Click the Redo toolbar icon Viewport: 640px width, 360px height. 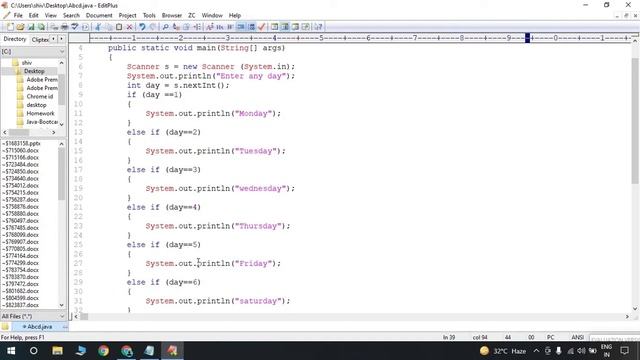tap(153, 27)
